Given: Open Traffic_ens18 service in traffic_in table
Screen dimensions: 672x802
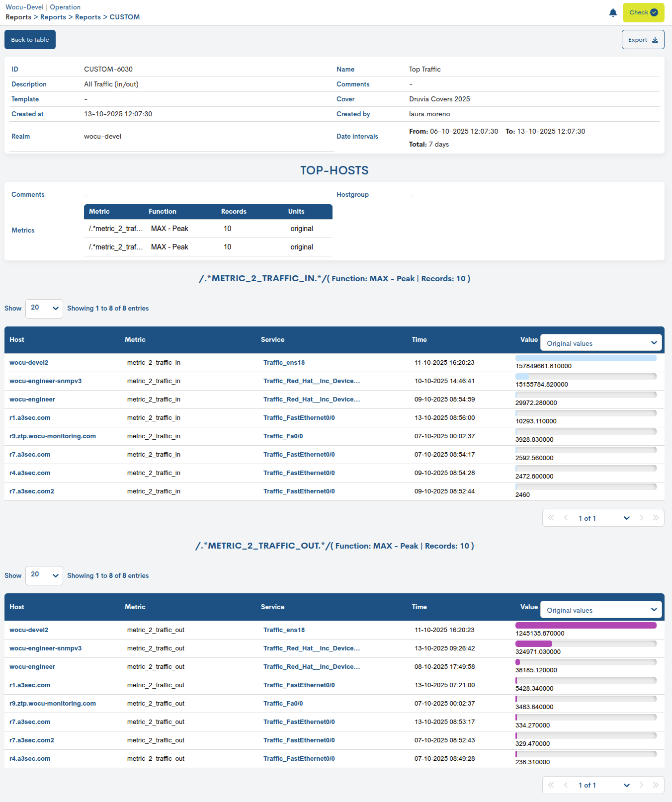Looking at the screenshot, I should coord(284,363).
